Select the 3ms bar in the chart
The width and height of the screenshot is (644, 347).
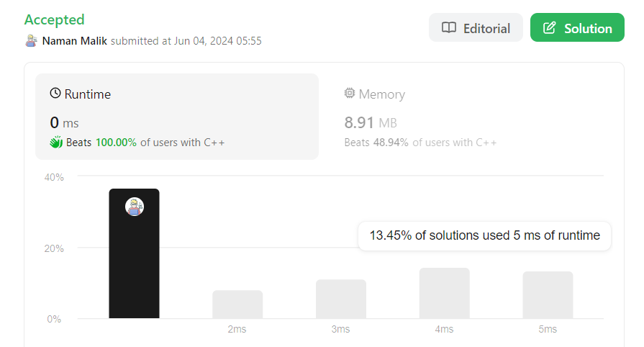tap(341, 299)
